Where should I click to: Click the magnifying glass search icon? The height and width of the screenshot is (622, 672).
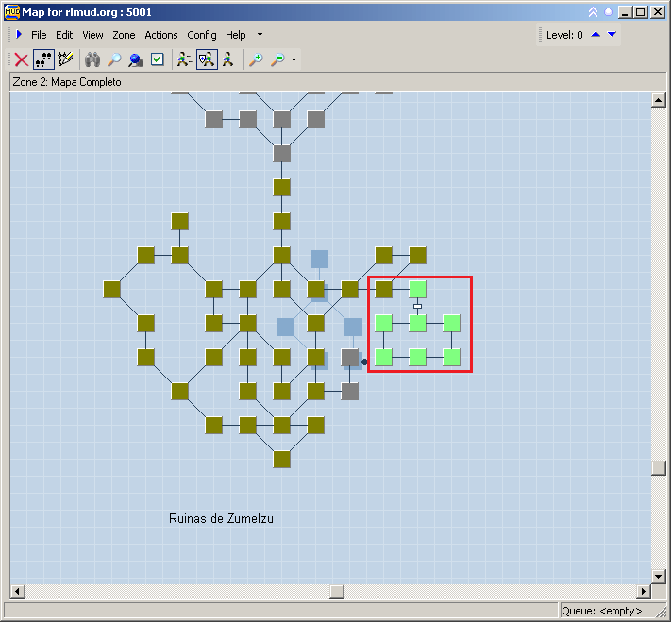tap(114, 59)
